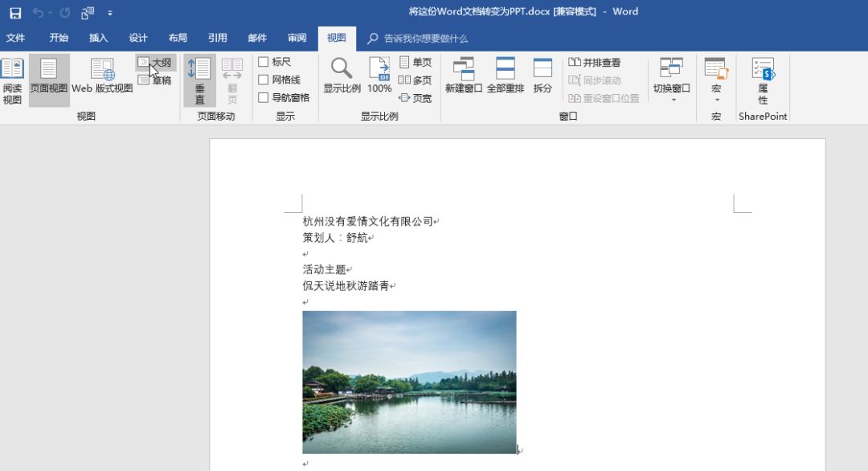This screenshot has height=471, width=868.
Task: Open the 文件 menu
Action: tap(18, 38)
